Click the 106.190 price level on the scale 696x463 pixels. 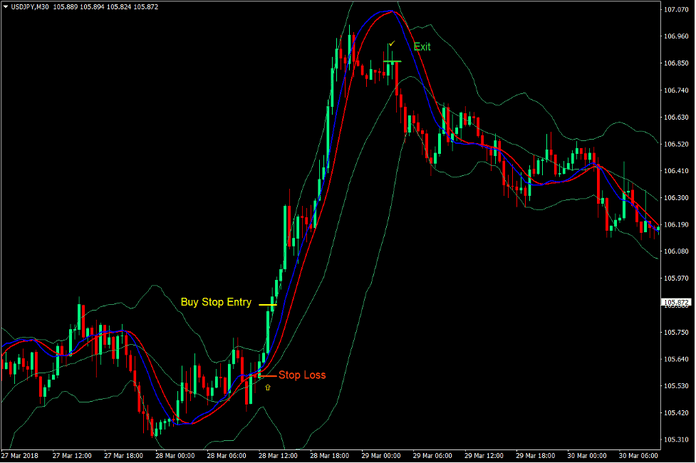click(x=676, y=225)
